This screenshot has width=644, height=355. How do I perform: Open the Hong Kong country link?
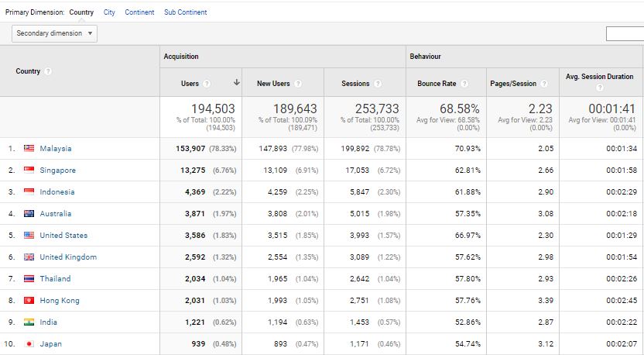pos(60,301)
